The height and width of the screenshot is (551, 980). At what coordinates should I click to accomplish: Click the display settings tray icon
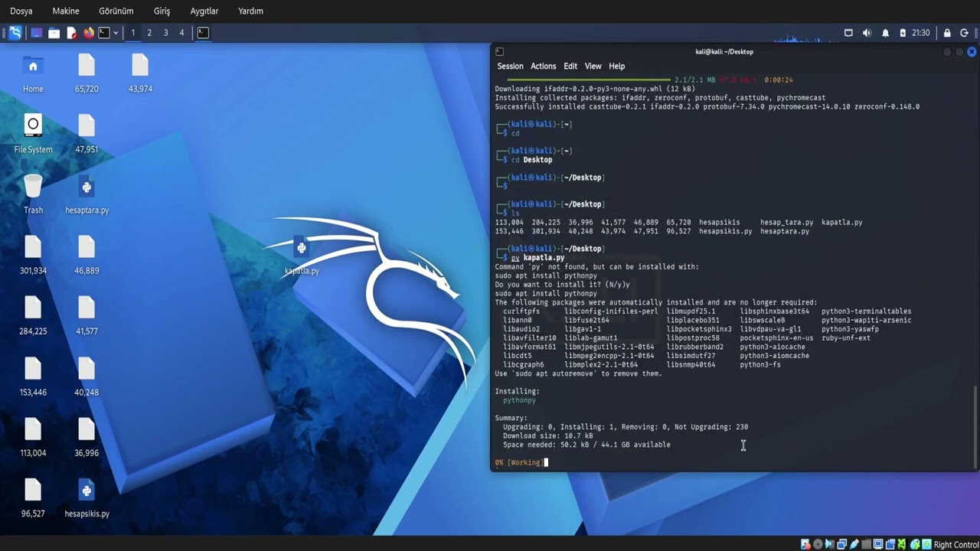[x=848, y=33]
